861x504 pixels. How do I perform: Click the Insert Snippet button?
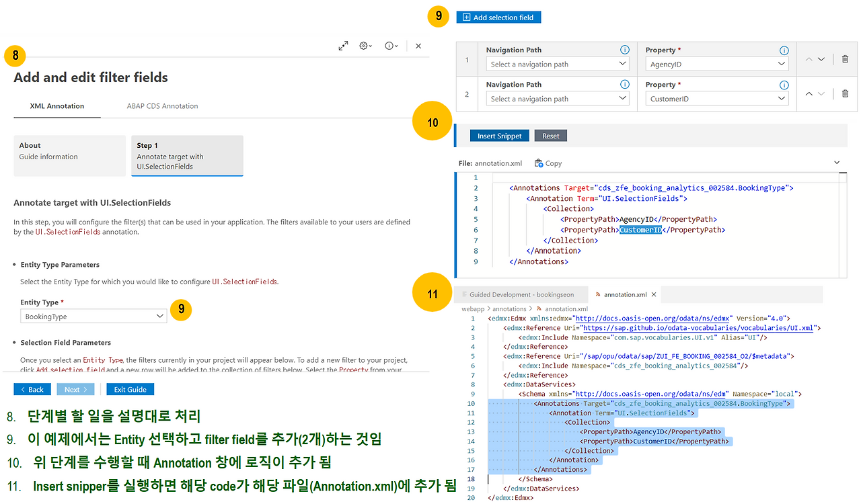500,136
